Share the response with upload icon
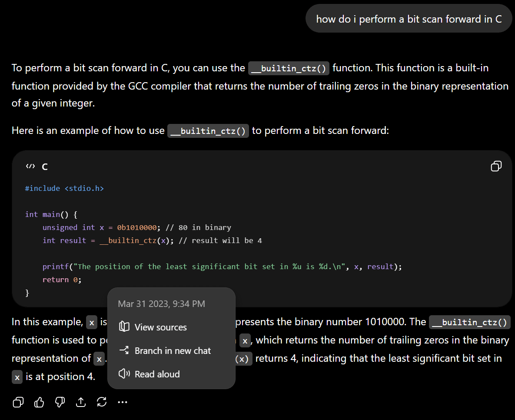This screenshot has width=515, height=420. point(81,402)
